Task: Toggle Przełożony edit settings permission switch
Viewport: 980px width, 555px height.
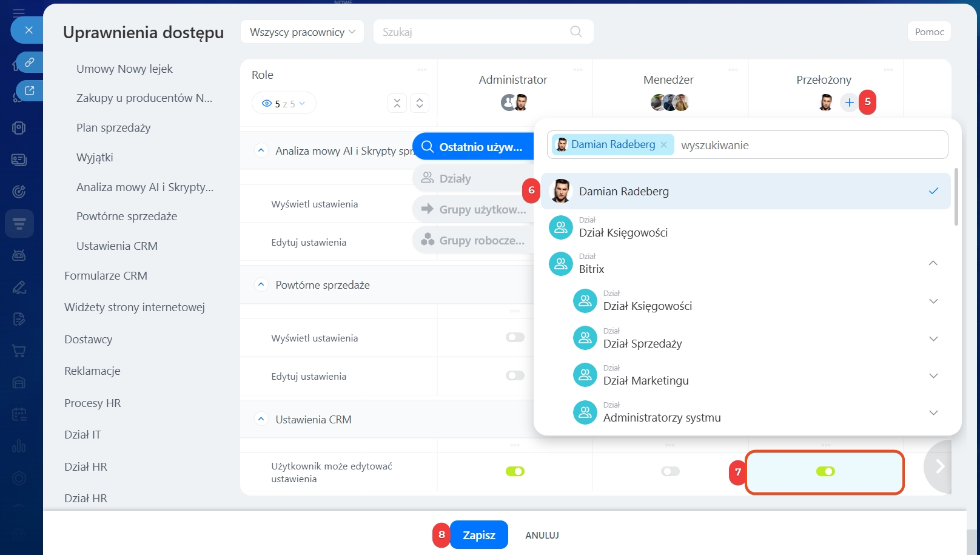Action: tap(825, 471)
